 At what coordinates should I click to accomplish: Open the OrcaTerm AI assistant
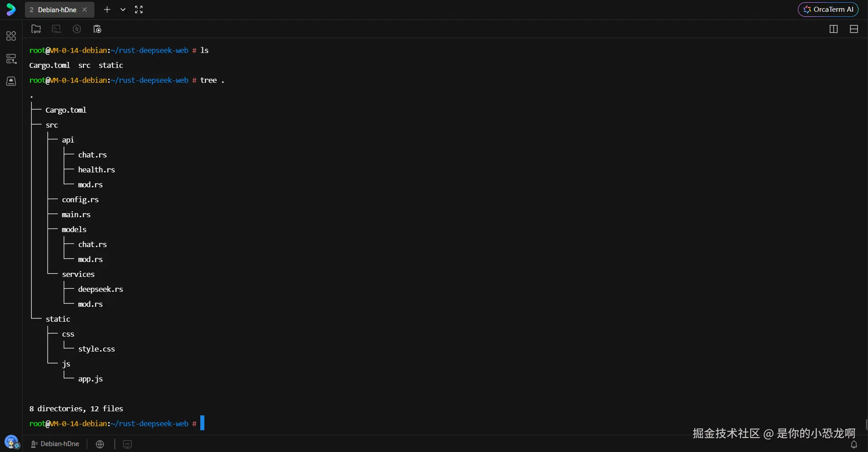(x=829, y=9)
